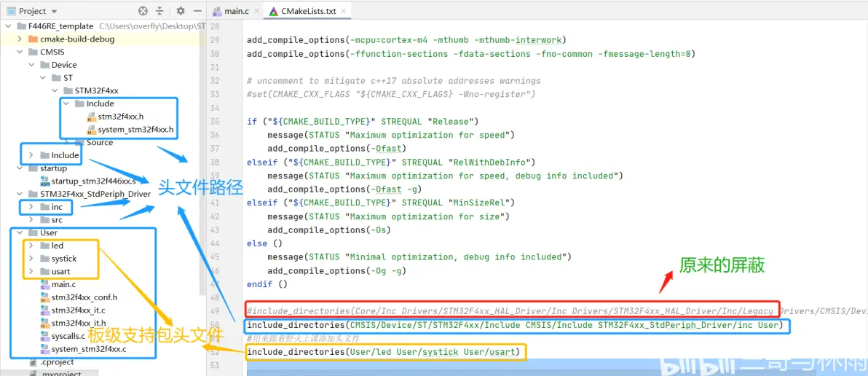Collapse the Device folder chevron
868x376 pixels.
click(31, 65)
